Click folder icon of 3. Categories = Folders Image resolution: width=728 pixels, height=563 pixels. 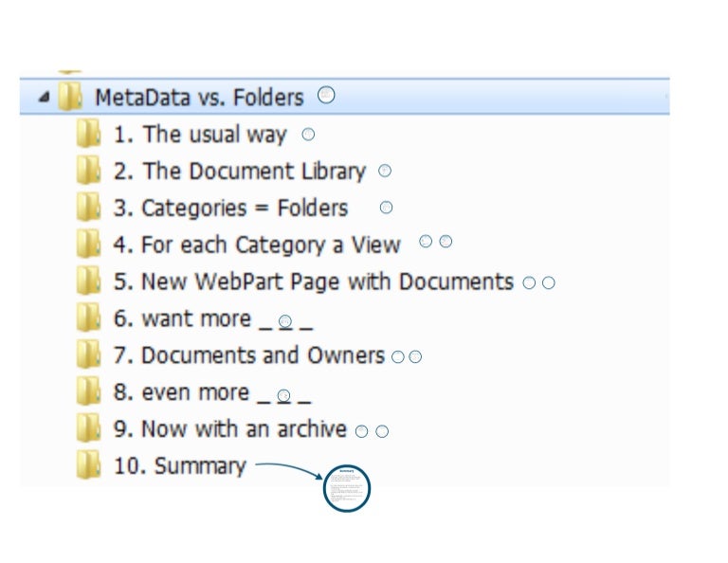(88, 208)
